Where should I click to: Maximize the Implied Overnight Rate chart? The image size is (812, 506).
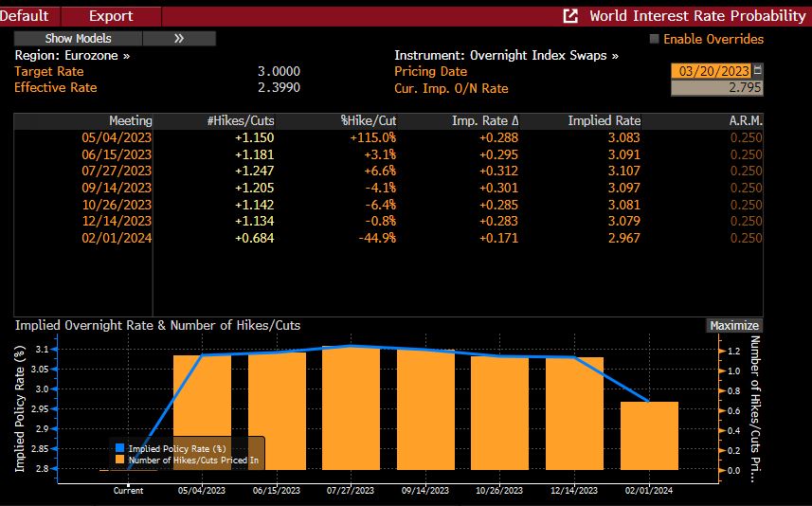pyautogui.click(x=734, y=325)
